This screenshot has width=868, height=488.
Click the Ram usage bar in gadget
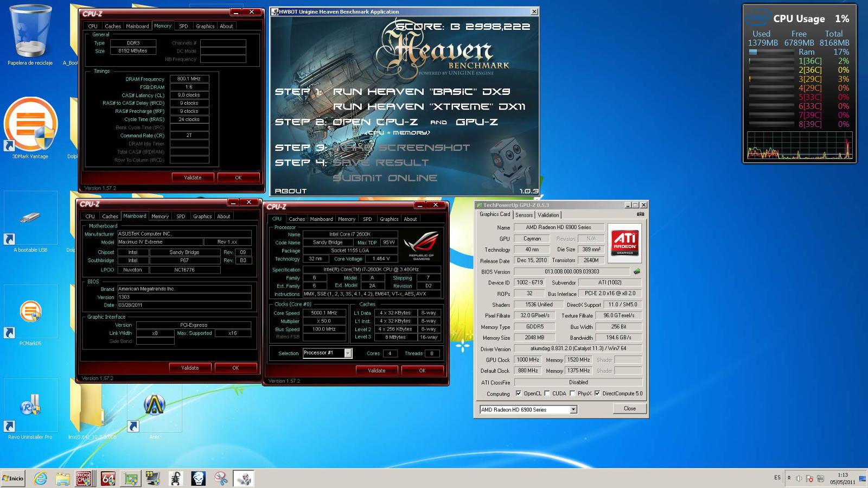click(x=771, y=52)
